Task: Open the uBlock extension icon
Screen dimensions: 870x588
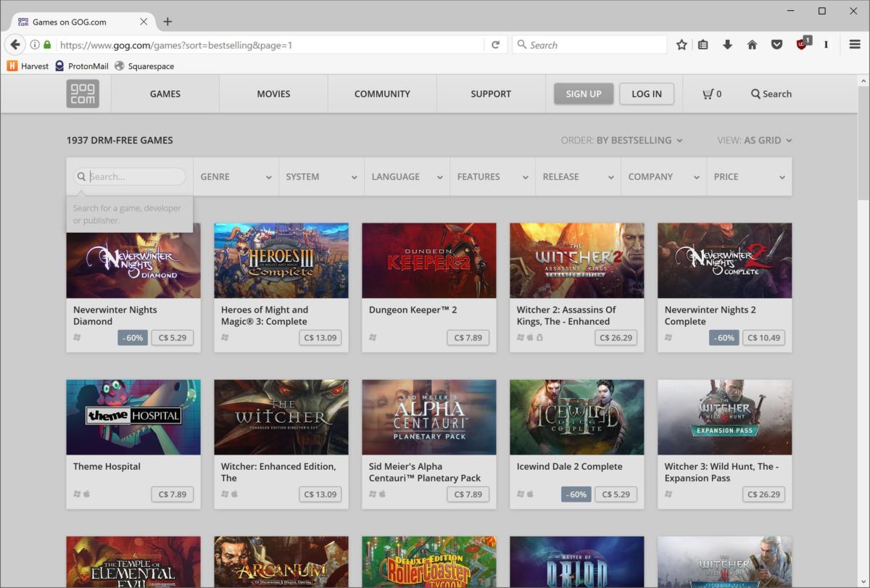Action: (803, 44)
